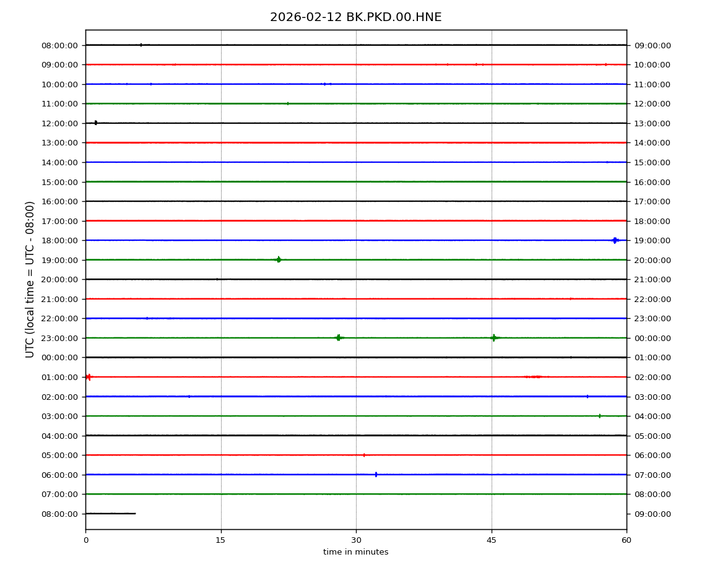The image size is (712, 588).
Task: Click the spike on the 12:00:00 black trace
Action: pyautogui.click(x=95, y=123)
